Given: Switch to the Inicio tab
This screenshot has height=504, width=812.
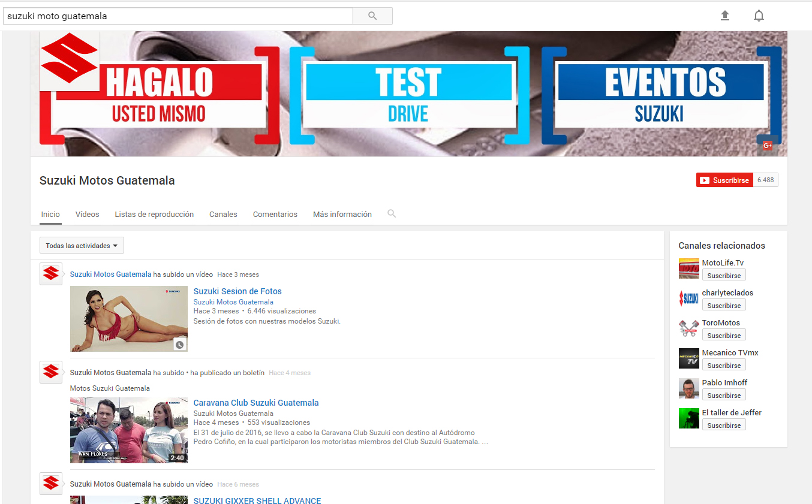Looking at the screenshot, I should coord(50,214).
